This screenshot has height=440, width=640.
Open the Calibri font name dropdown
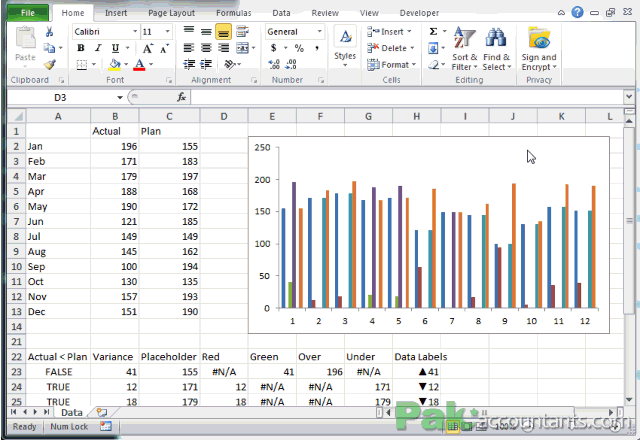(x=135, y=31)
